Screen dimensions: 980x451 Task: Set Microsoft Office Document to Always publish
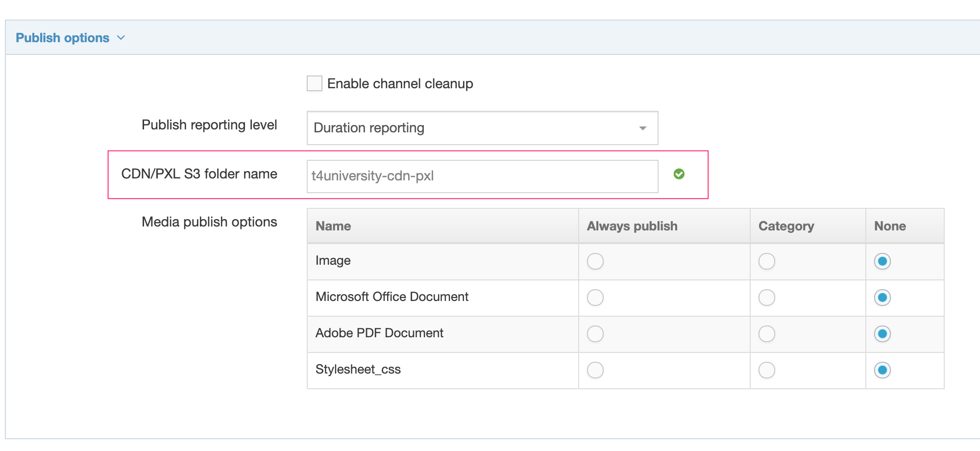click(595, 298)
